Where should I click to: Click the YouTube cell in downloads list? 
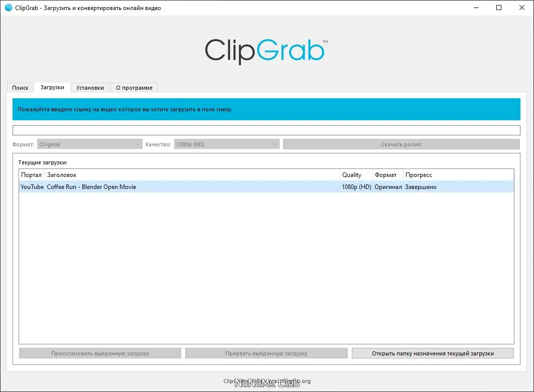click(32, 187)
